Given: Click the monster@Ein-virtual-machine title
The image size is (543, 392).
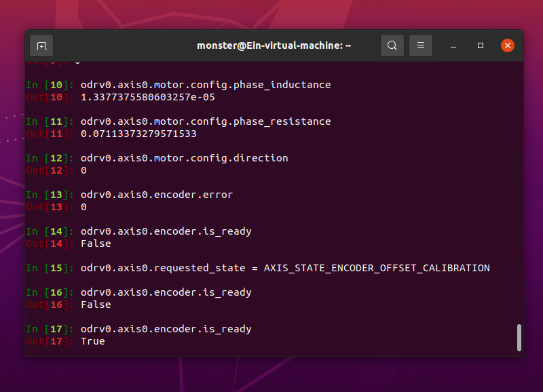Looking at the screenshot, I should [274, 45].
